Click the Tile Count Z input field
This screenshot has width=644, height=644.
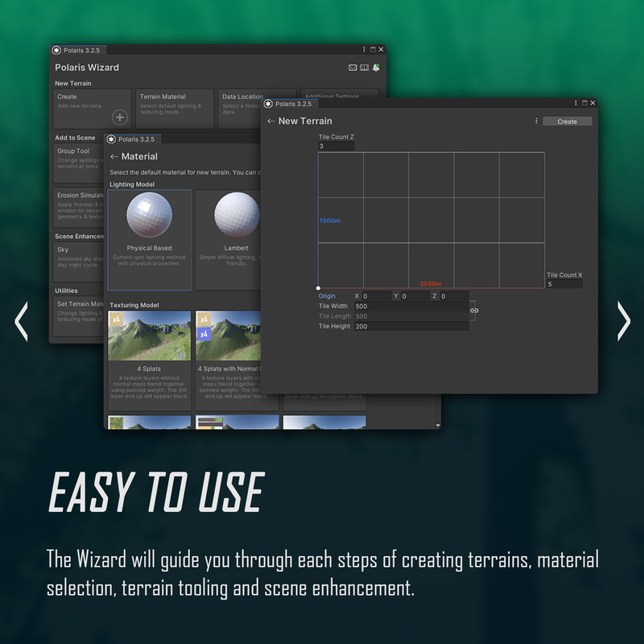(x=336, y=146)
